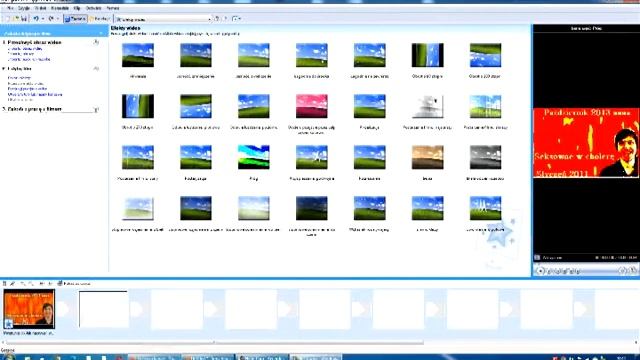
Task: Open the Edycja menu
Action: click(x=24, y=8)
